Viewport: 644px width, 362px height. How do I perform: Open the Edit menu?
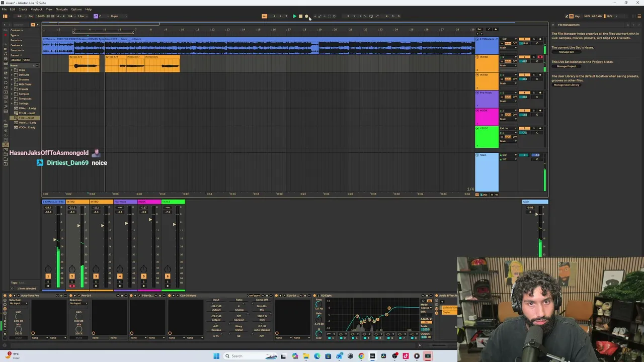click(12, 9)
